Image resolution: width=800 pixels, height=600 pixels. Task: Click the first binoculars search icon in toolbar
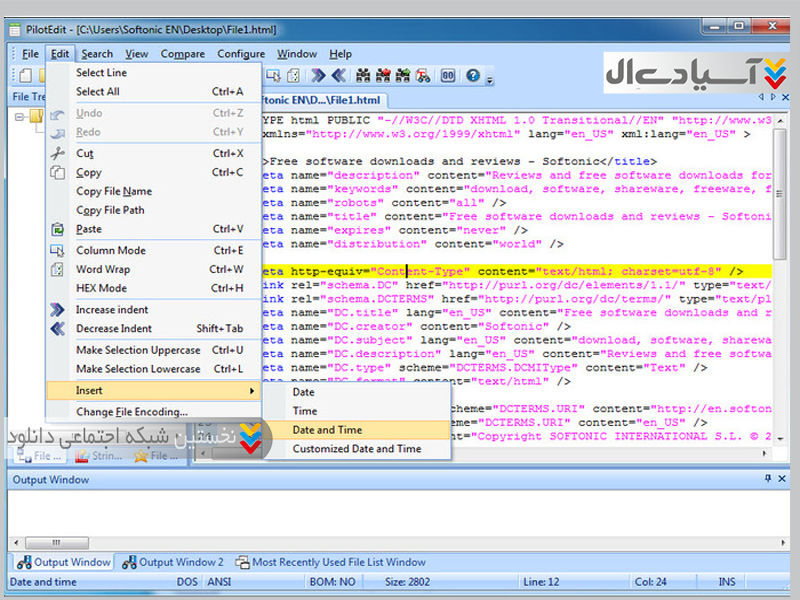point(363,75)
